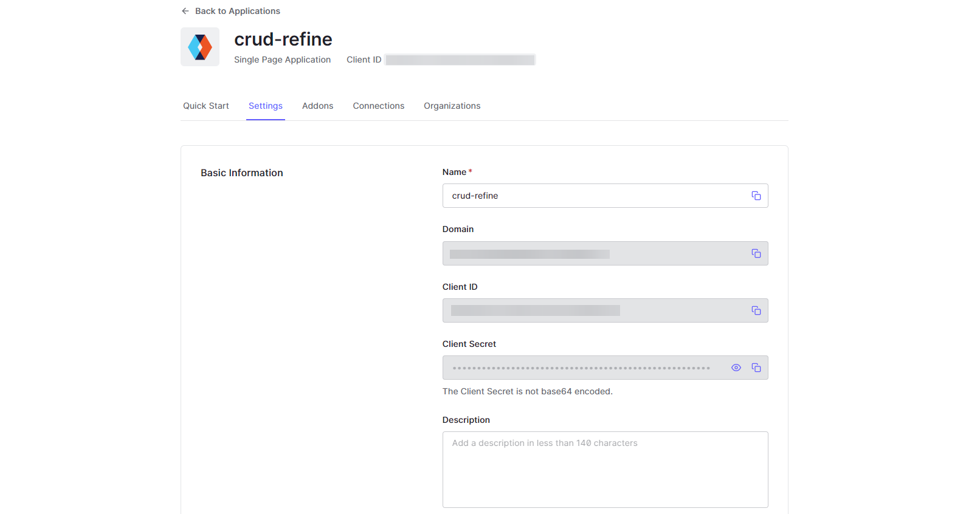
Task: Go back to Applications
Action: click(238, 11)
